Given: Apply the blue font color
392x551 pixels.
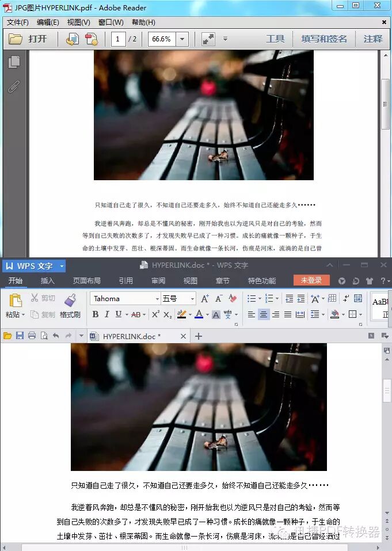Looking at the screenshot, I should tap(199, 314).
